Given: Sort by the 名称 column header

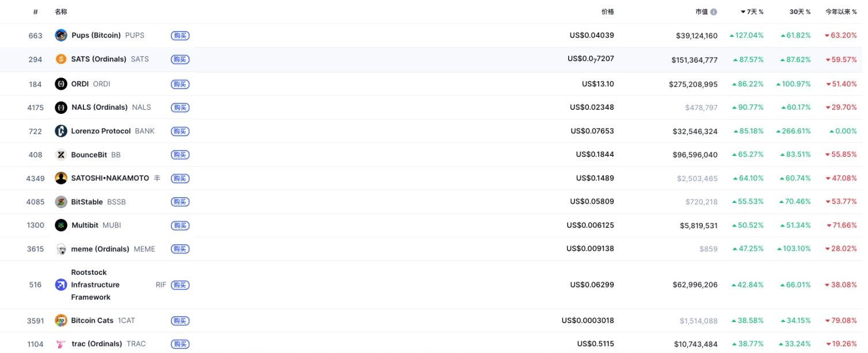Looking at the screenshot, I should tap(61, 12).
